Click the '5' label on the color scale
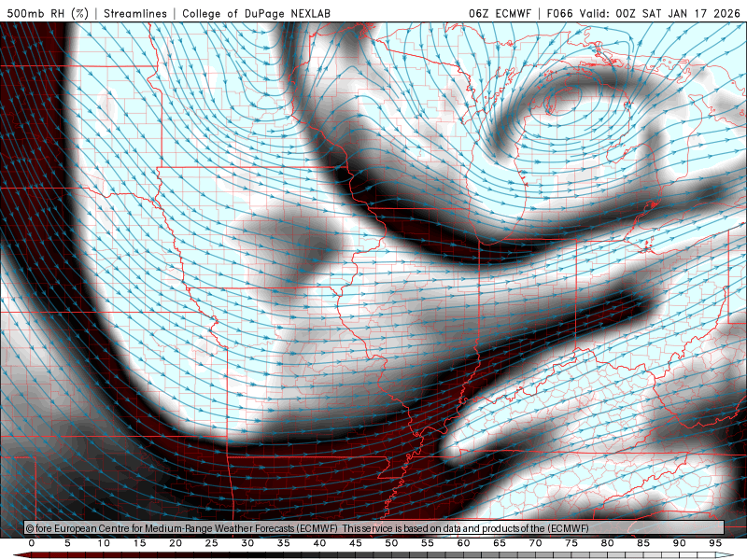This screenshot has width=747, height=560. [x=67, y=543]
